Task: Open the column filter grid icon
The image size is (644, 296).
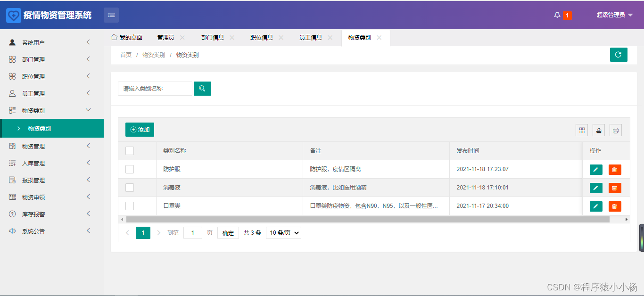Action: [582, 130]
